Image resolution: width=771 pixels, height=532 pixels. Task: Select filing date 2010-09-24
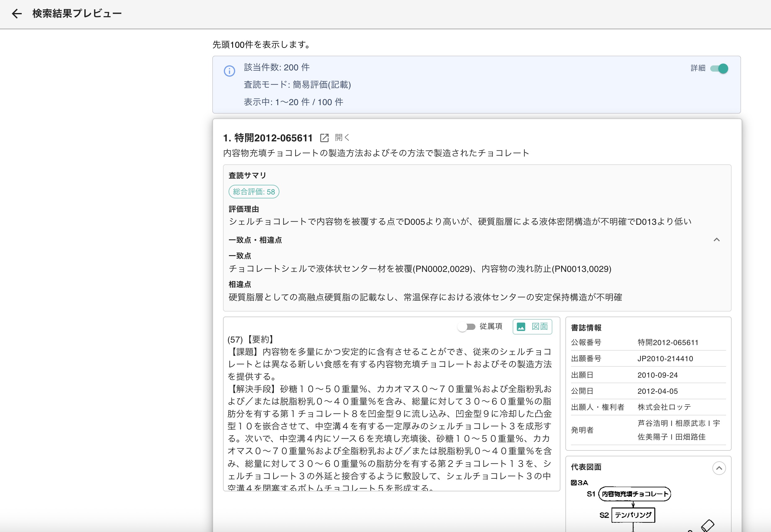tap(657, 375)
